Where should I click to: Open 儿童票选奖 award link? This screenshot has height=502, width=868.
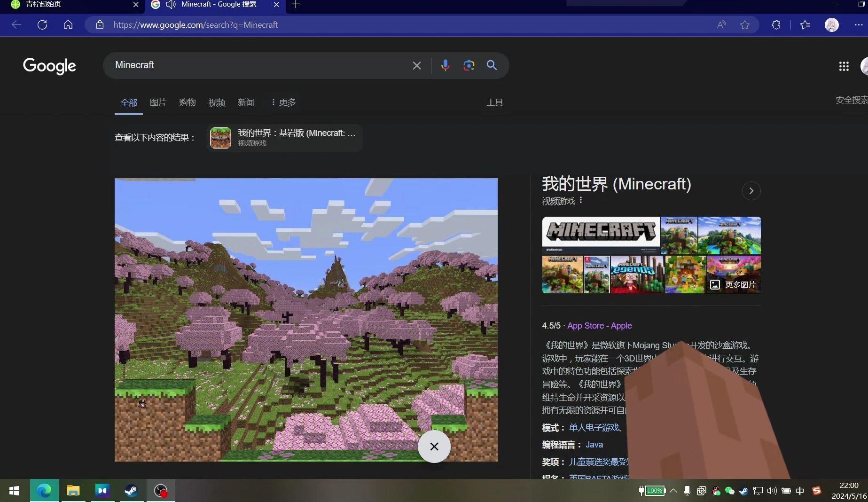[x=599, y=462]
